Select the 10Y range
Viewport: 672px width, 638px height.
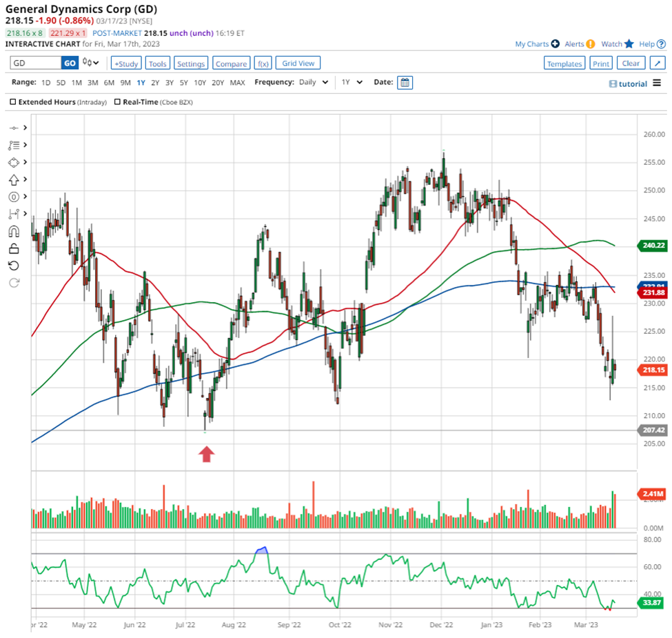pyautogui.click(x=200, y=82)
